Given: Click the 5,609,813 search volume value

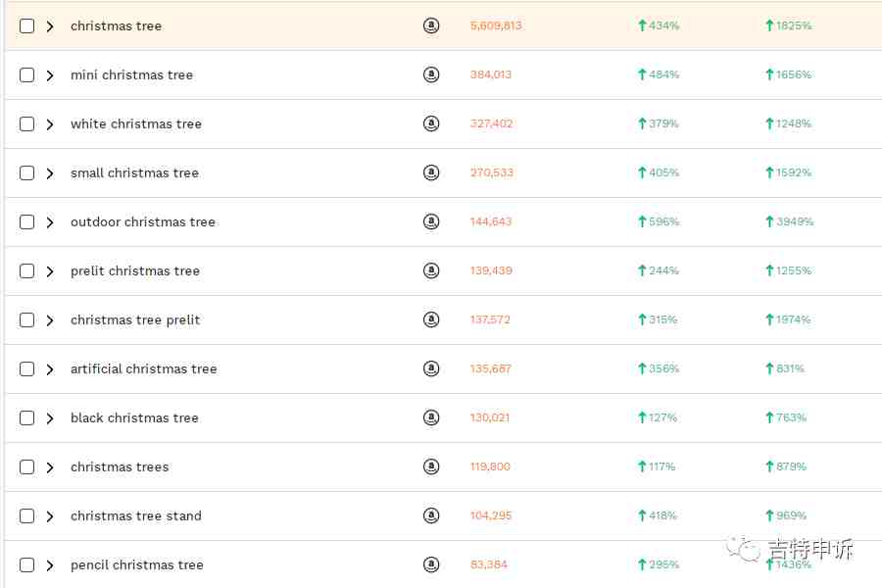Looking at the screenshot, I should click(x=496, y=25).
